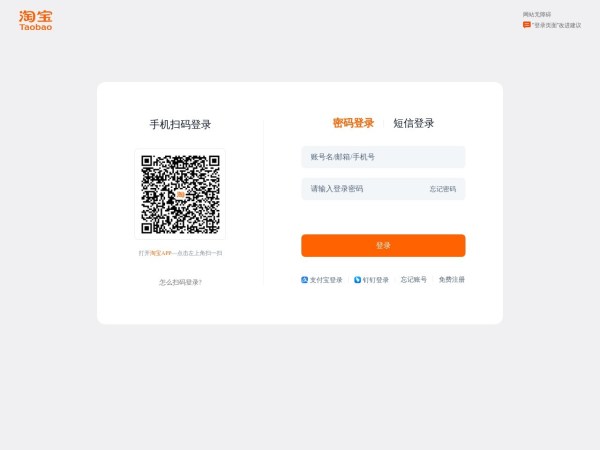
Task: Open the 网站无障碍 link
Action: pos(537,14)
